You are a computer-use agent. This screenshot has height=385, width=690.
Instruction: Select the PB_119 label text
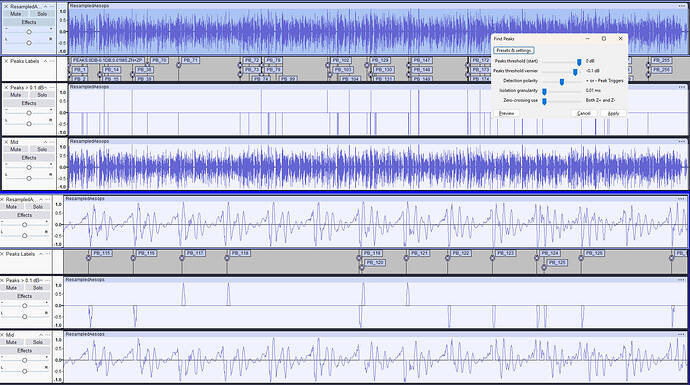pyautogui.click(x=373, y=253)
